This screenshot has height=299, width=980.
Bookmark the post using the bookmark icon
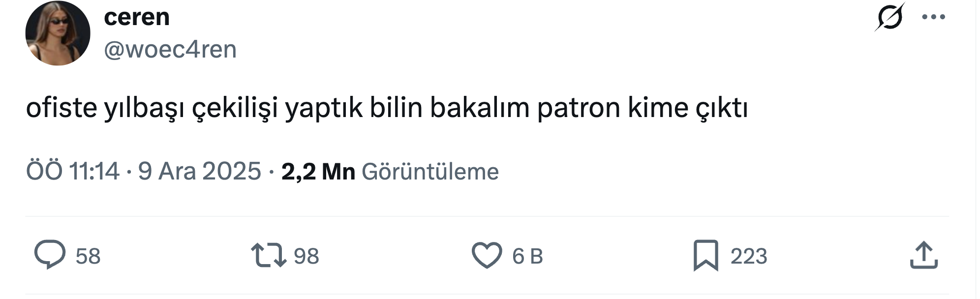click(705, 255)
